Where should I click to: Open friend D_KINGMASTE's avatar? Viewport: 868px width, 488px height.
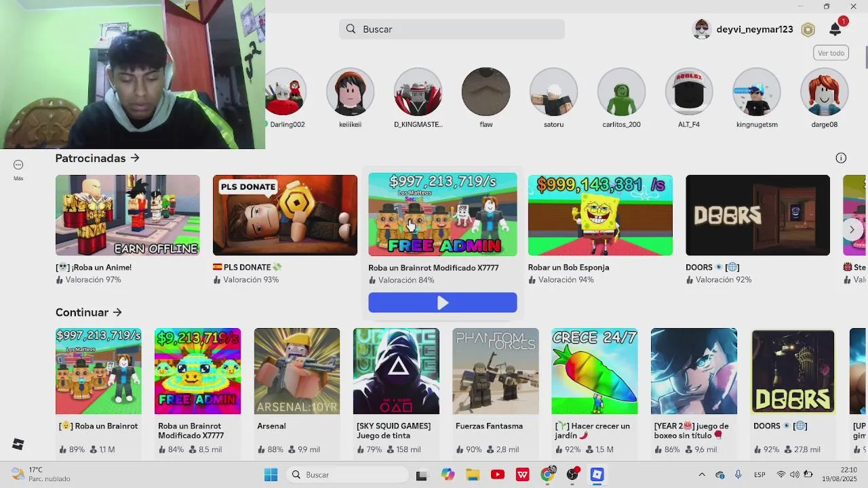418,91
